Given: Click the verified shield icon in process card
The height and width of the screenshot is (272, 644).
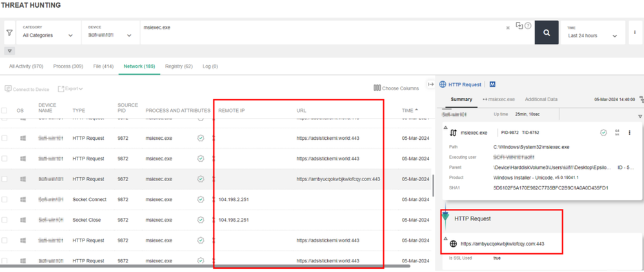Looking at the screenshot, I should click(x=603, y=133).
